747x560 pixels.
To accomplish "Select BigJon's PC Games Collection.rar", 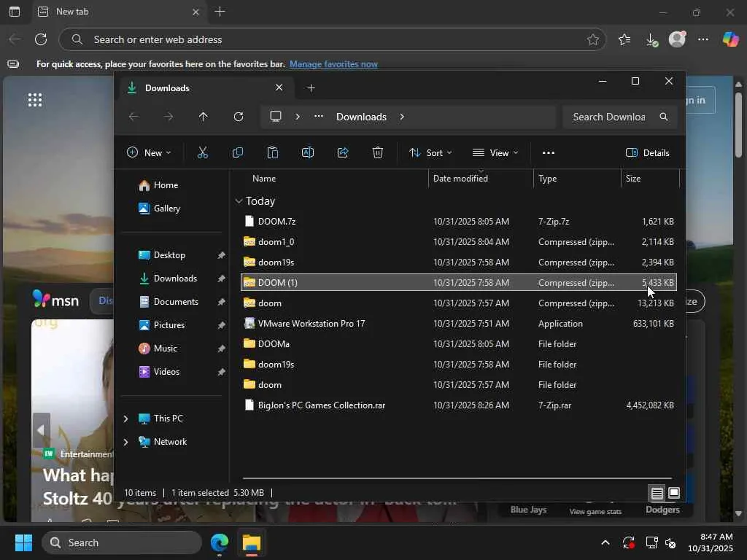I will coord(459,405).
